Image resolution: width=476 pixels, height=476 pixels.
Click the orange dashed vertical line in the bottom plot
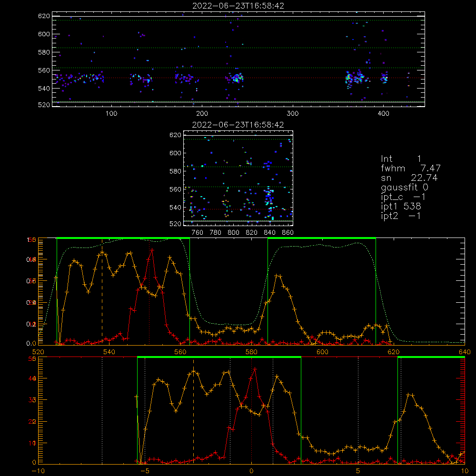coord(194,411)
